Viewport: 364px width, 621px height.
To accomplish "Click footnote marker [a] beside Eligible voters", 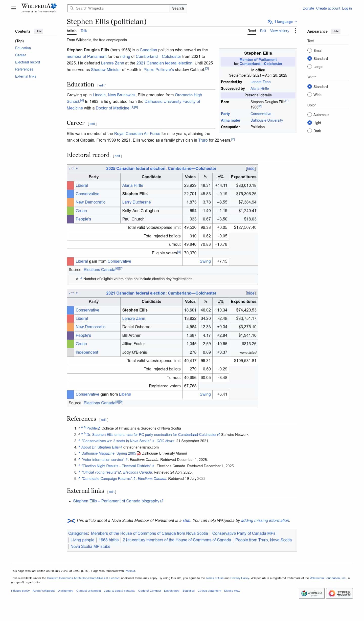I will [x=179, y=252].
